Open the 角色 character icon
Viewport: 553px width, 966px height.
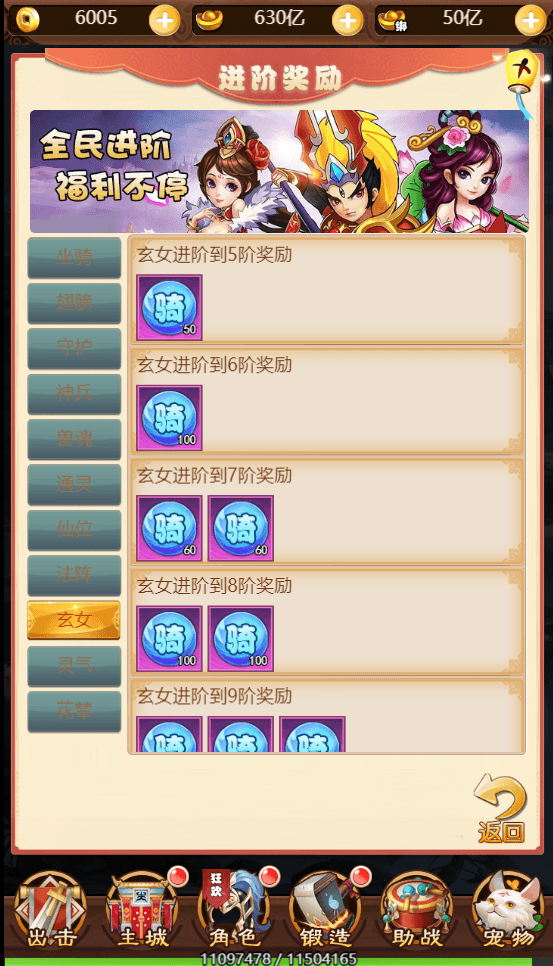[x=234, y=911]
